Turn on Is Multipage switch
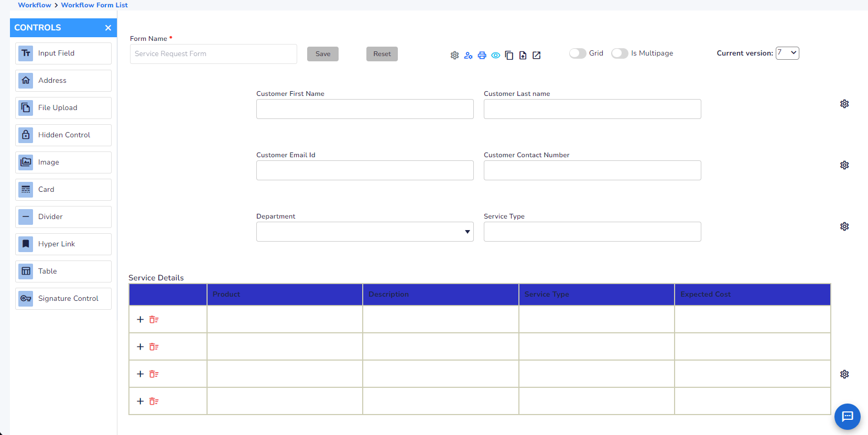Viewport: 868px width, 435px height. pyautogui.click(x=620, y=53)
